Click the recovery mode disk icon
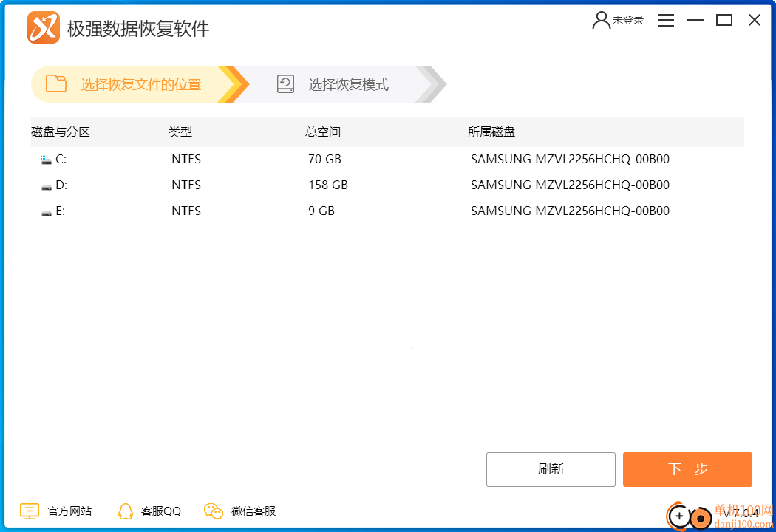Viewport: 776px width, 532px height. [x=285, y=84]
